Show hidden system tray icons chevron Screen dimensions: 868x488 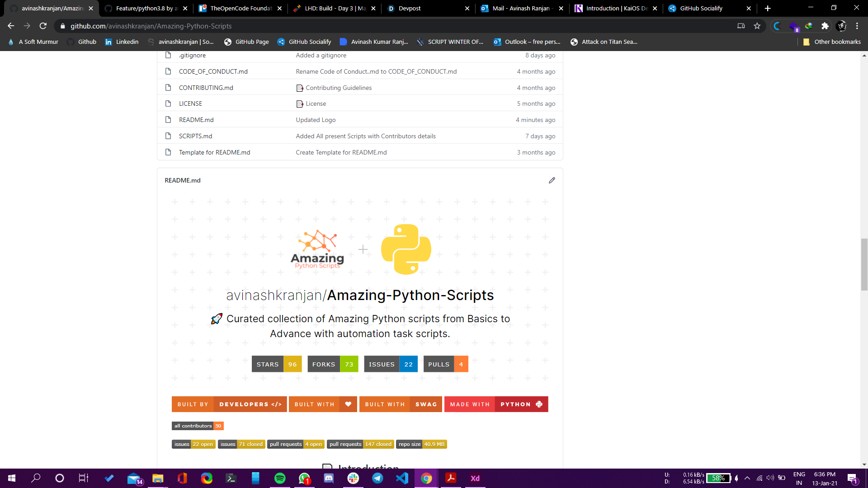[x=747, y=478]
